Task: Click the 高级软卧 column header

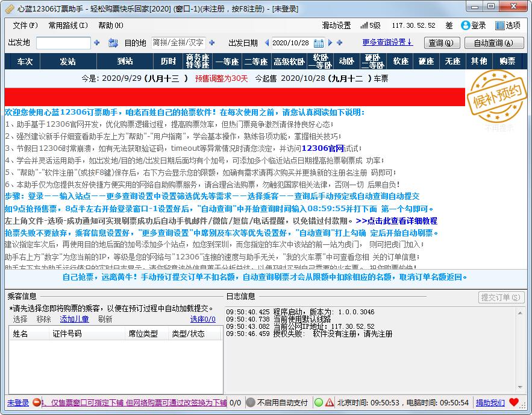Action: pos(289,61)
